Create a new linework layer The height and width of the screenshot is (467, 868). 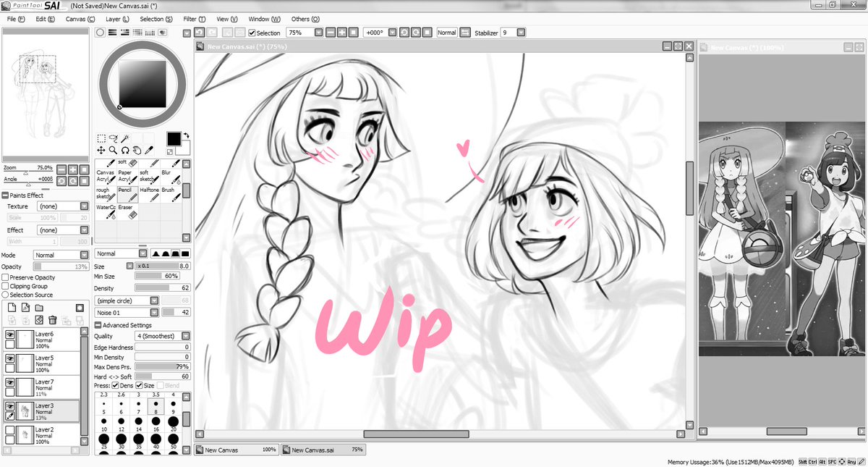[x=24, y=308]
